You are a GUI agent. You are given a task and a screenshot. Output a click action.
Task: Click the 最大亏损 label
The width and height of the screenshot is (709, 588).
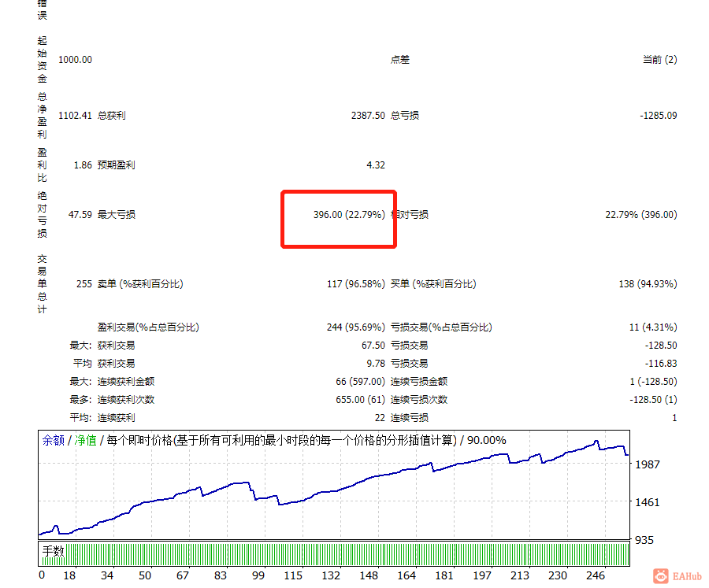117,215
